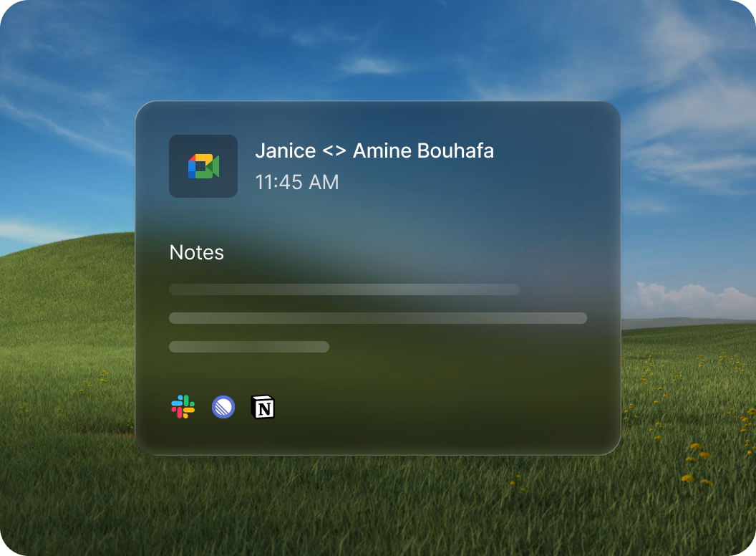Select the Linear app icon
The image size is (756, 556).
point(223,407)
